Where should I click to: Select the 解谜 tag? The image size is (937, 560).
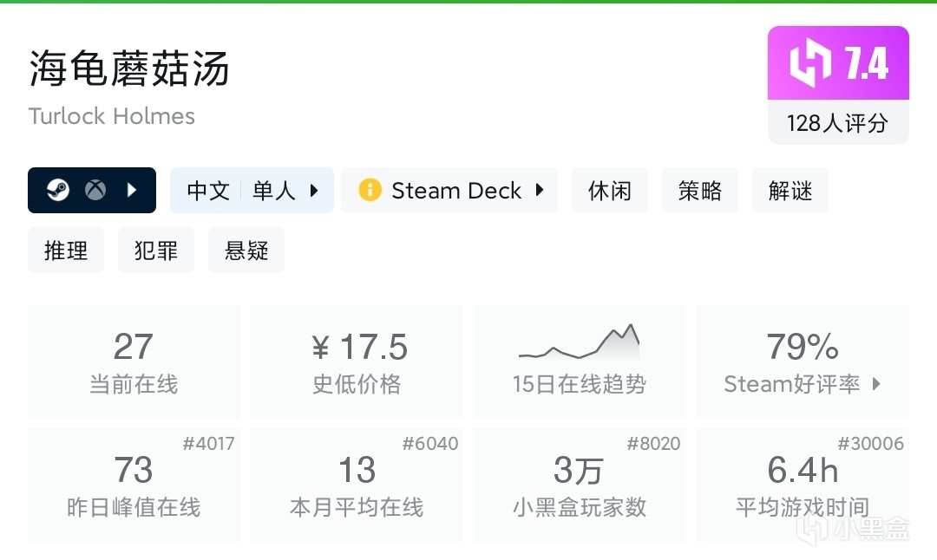click(790, 191)
